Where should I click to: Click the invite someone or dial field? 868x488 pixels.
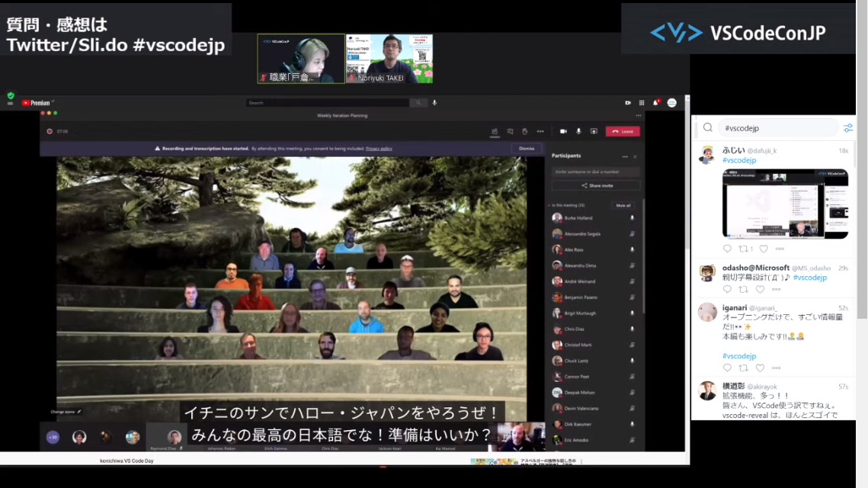596,172
